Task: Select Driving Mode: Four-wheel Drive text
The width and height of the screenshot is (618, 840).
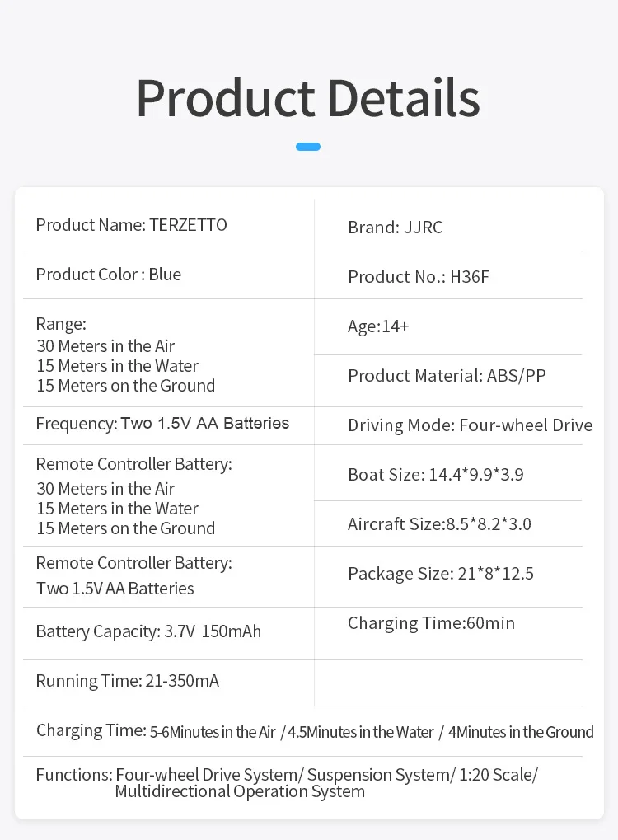Action: point(470,425)
